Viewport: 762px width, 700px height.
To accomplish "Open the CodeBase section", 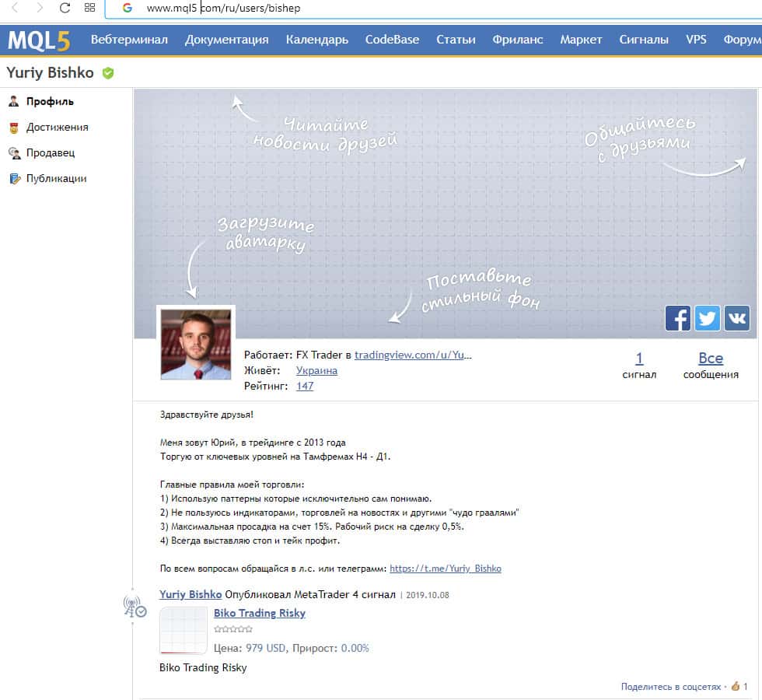I will (392, 40).
